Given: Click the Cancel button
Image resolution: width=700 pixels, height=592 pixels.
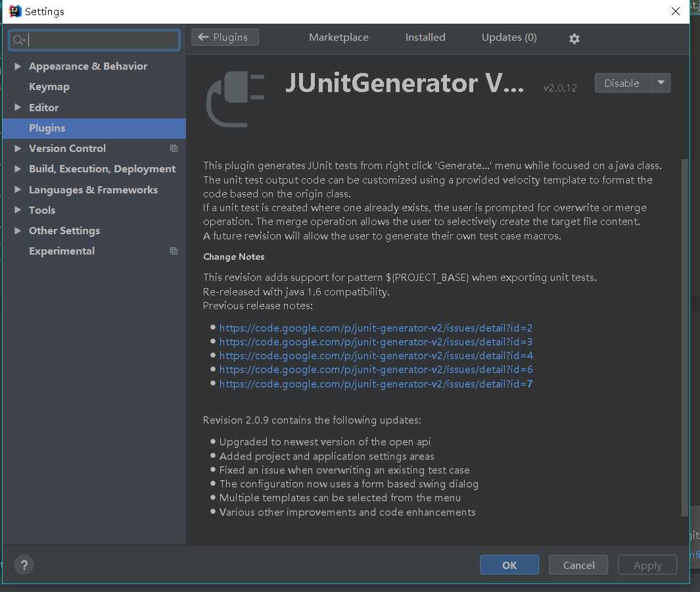Looking at the screenshot, I should (578, 565).
